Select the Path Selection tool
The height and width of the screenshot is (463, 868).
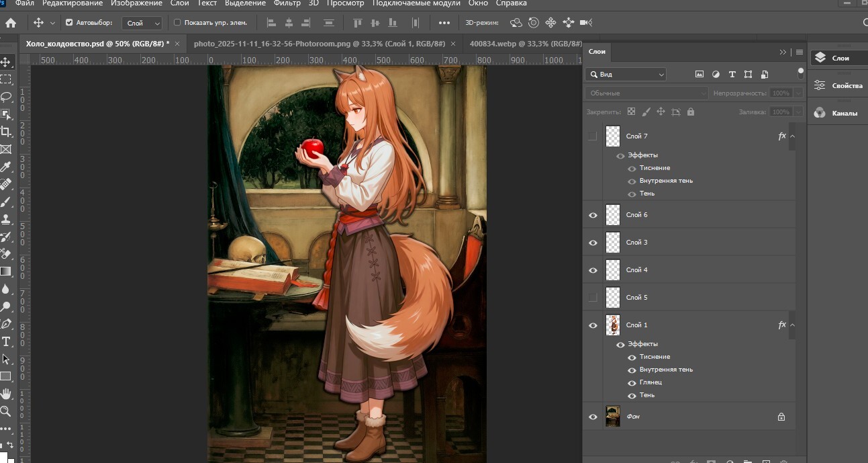(5, 359)
